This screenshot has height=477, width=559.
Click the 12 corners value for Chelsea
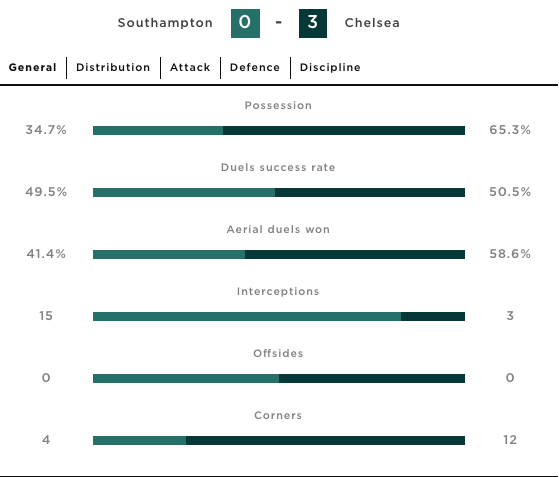coord(510,440)
